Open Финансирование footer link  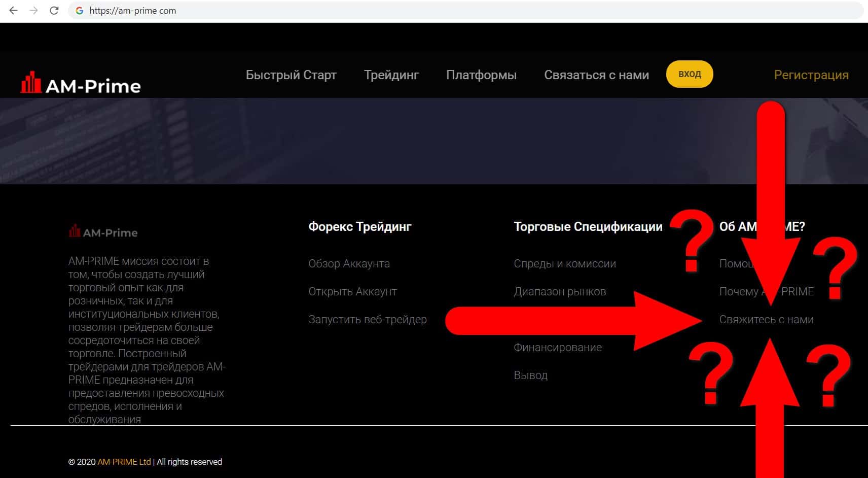point(558,348)
